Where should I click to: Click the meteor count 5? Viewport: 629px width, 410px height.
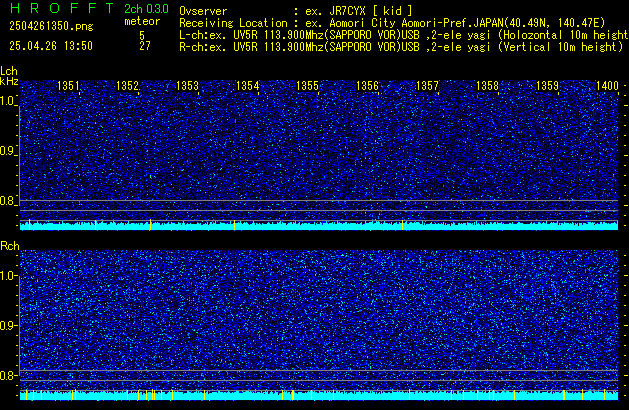click(x=142, y=35)
